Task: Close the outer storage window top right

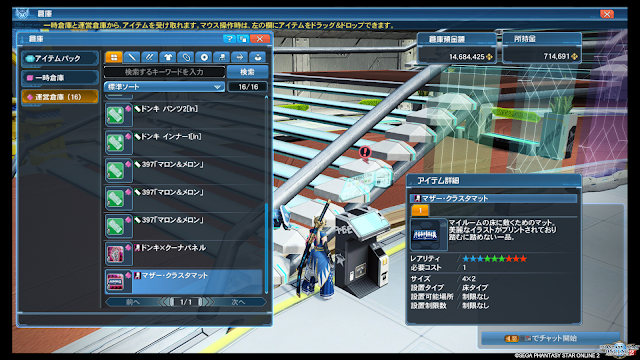Action: click(607, 14)
